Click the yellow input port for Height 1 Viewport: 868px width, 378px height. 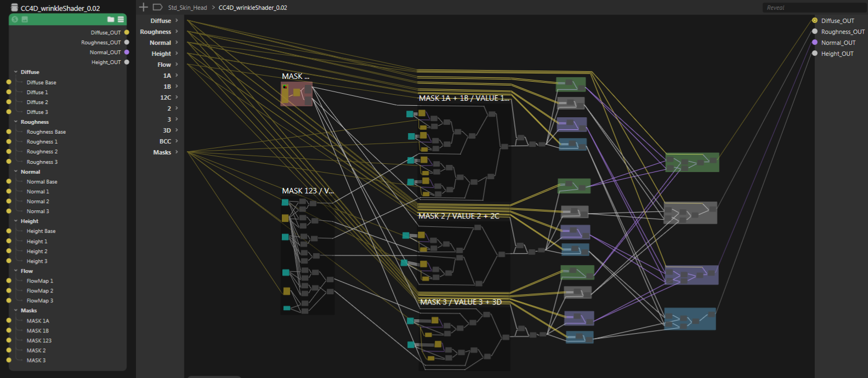(x=9, y=241)
